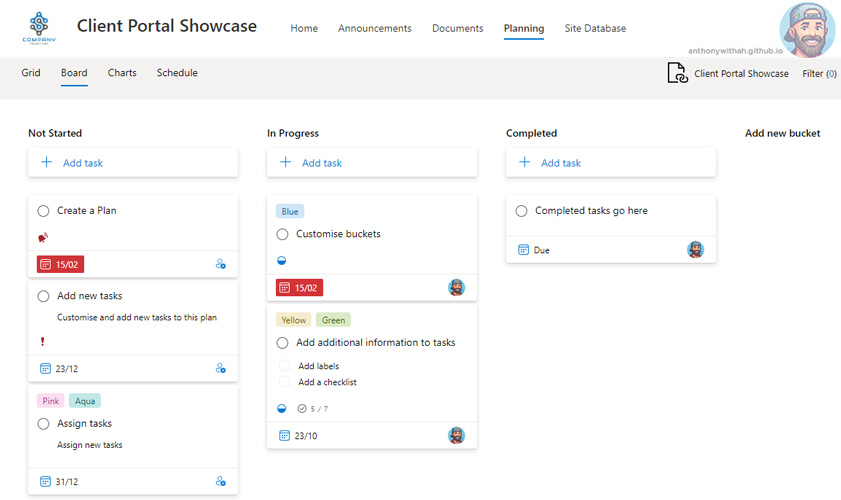Open the Filter (0) dropdown
Viewport: 841px width, 500px height.
(x=819, y=73)
